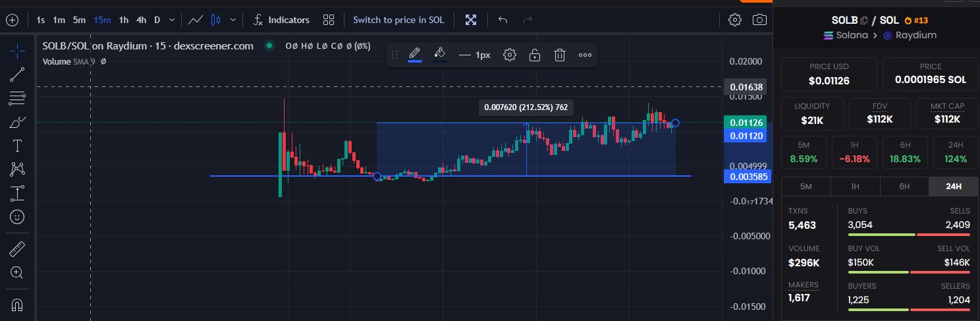The height and width of the screenshot is (321, 980).
Task: Click the green market status dot
Action: click(268, 46)
